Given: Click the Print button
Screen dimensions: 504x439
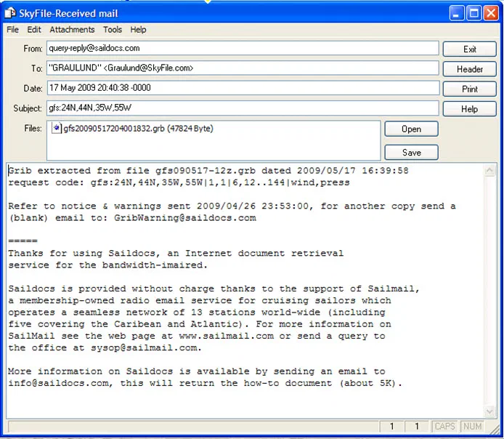Looking at the screenshot, I should coord(470,89).
